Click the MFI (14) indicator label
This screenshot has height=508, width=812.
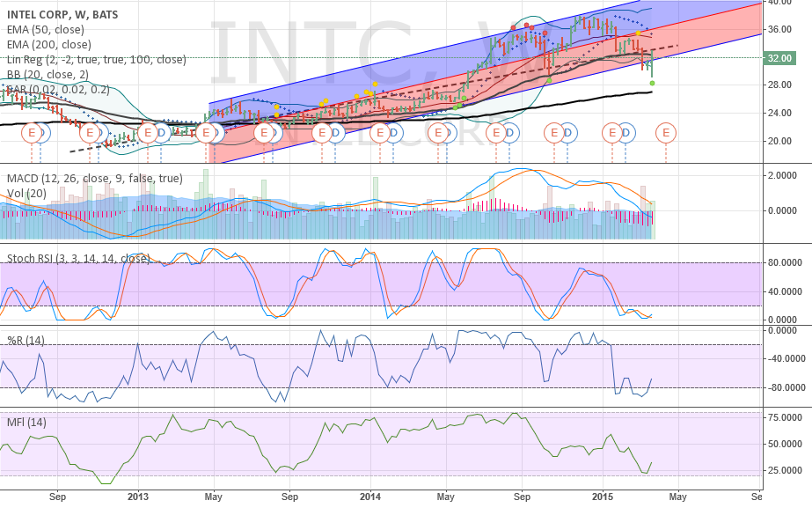coord(26,423)
